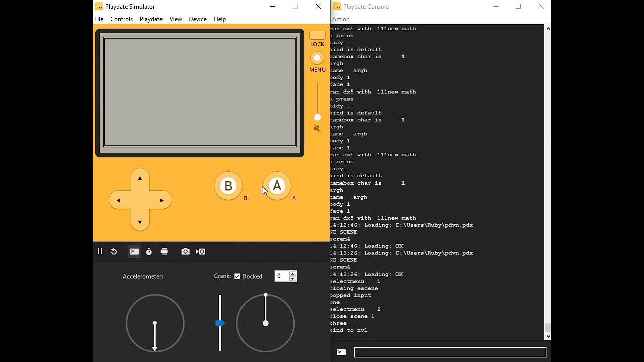This screenshot has height=362, width=644.
Task: Take a screenshot with the camera icon
Action: (185, 252)
